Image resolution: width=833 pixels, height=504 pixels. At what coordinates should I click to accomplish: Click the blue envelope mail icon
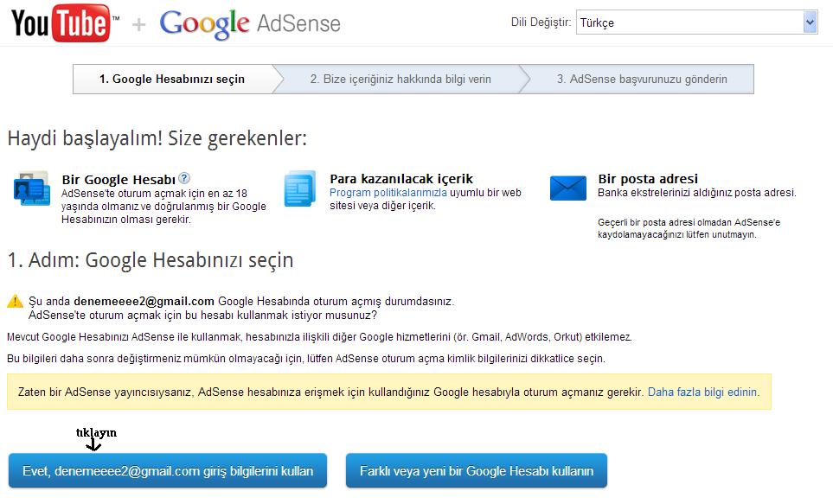pos(568,188)
